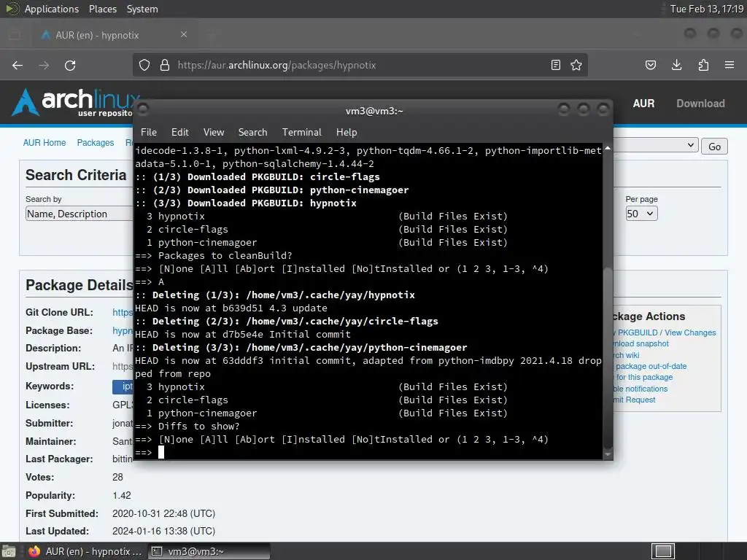Click terminal prompt line after Diffs to show
This screenshot has height=560, width=747.
point(368,452)
